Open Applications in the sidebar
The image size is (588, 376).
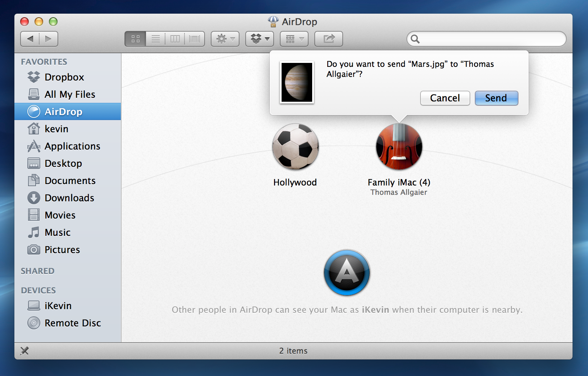[x=68, y=146]
